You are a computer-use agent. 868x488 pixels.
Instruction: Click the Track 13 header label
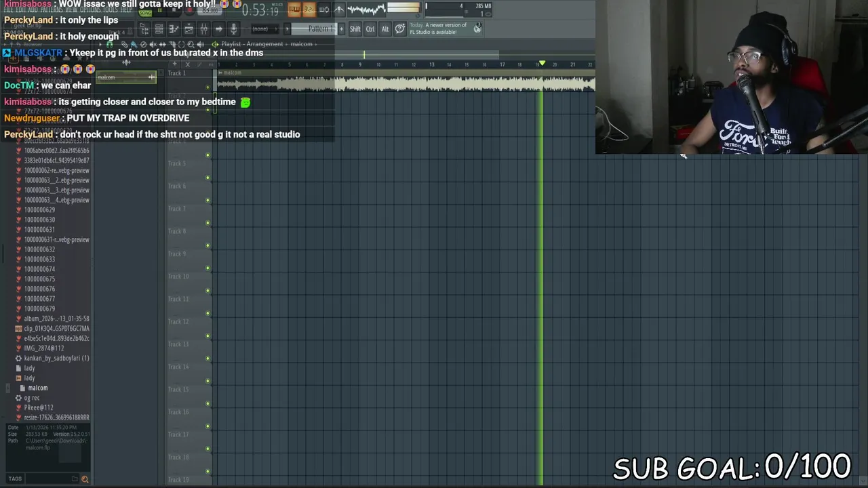tap(178, 344)
